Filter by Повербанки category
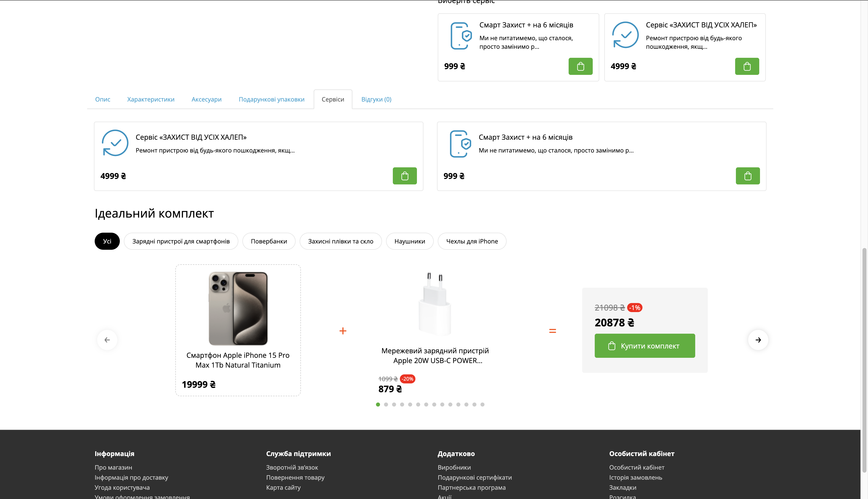The image size is (868, 499). click(x=268, y=241)
